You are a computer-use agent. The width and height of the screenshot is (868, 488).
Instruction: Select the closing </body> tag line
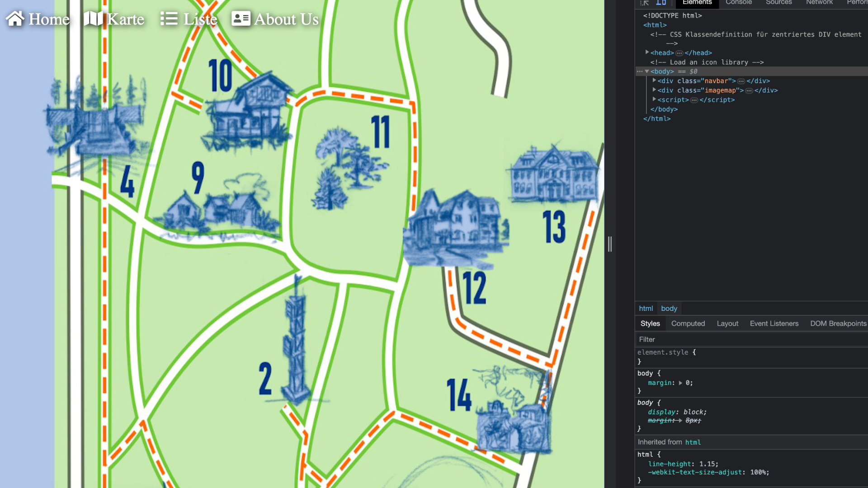point(664,109)
